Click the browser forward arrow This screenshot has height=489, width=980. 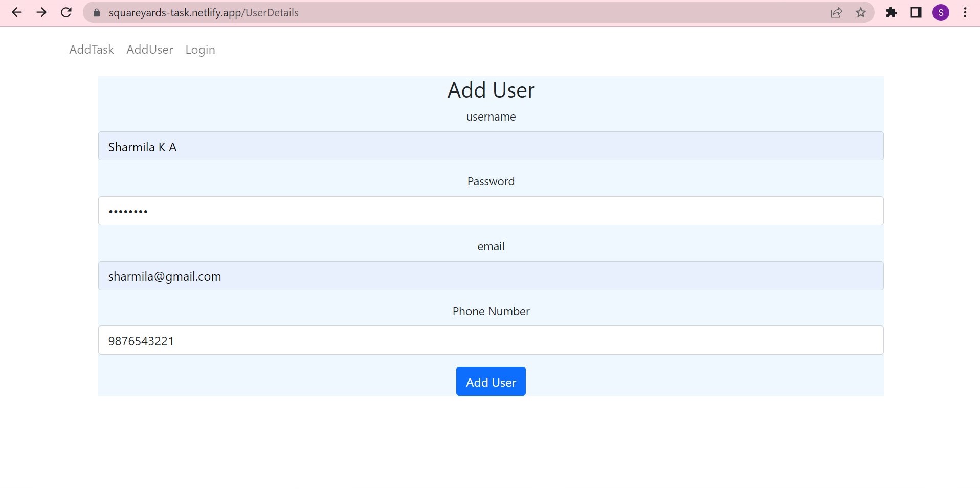pos(41,12)
